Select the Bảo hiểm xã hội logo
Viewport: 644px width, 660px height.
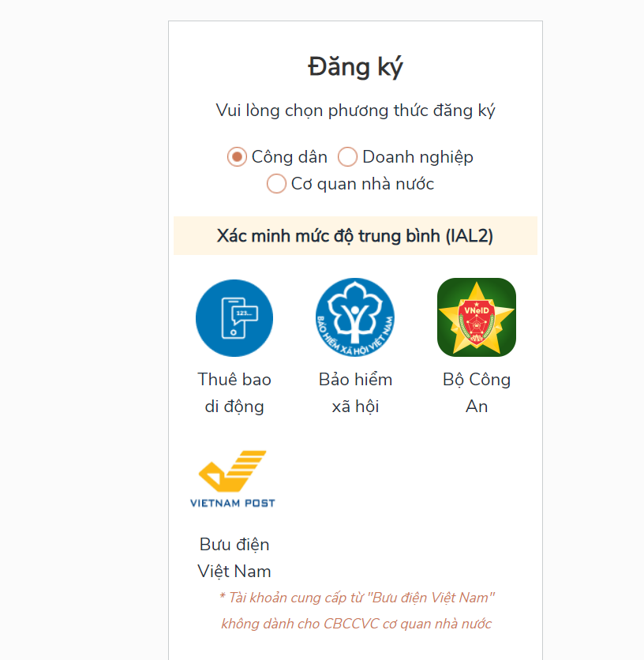click(x=355, y=317)
